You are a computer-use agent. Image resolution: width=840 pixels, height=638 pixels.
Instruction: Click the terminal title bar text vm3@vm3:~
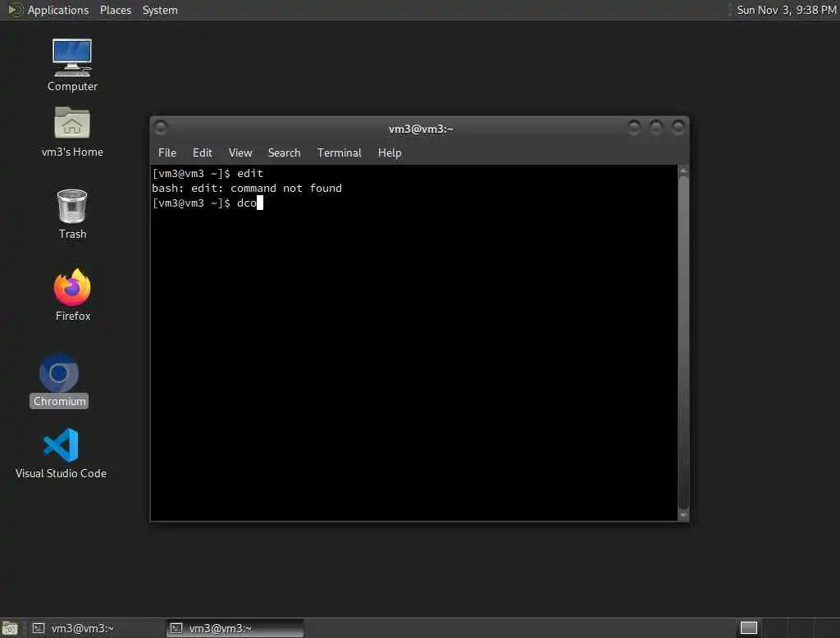coord(421,129)
